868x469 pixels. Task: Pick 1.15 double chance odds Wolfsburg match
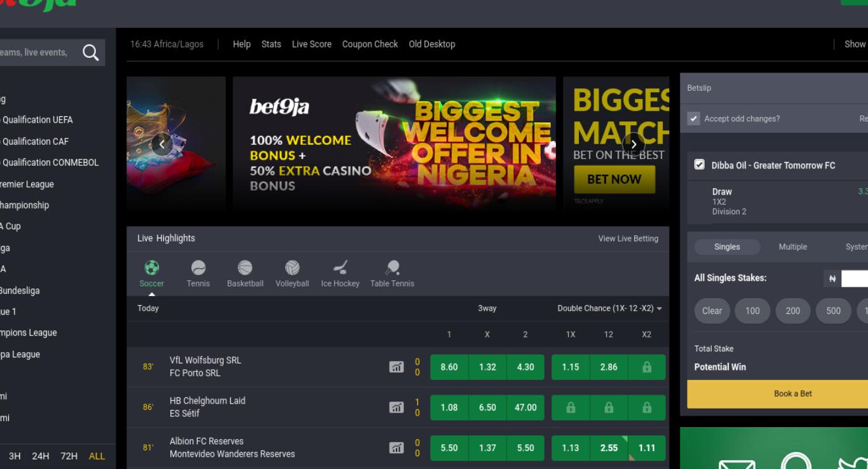pyautogui.click(x=571, y=367)
